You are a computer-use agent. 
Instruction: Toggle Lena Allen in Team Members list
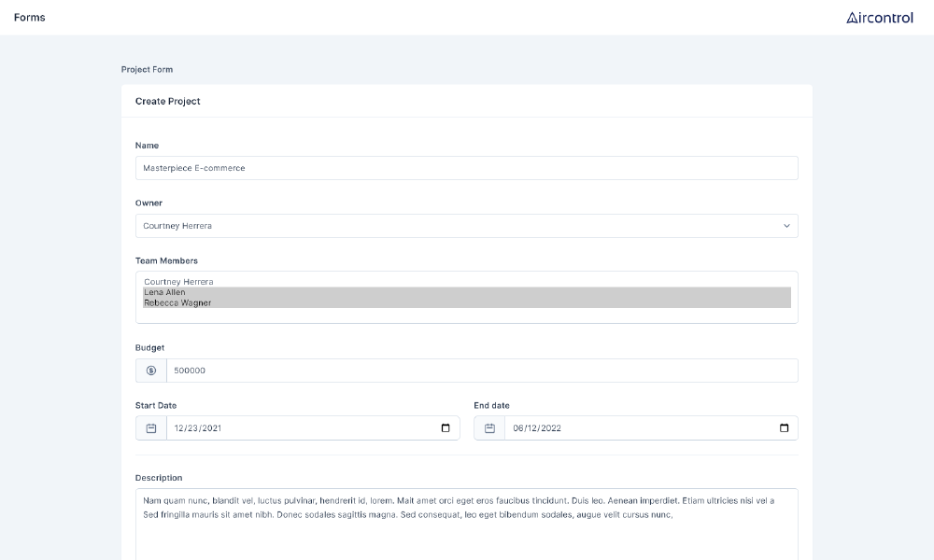(165, 292)
